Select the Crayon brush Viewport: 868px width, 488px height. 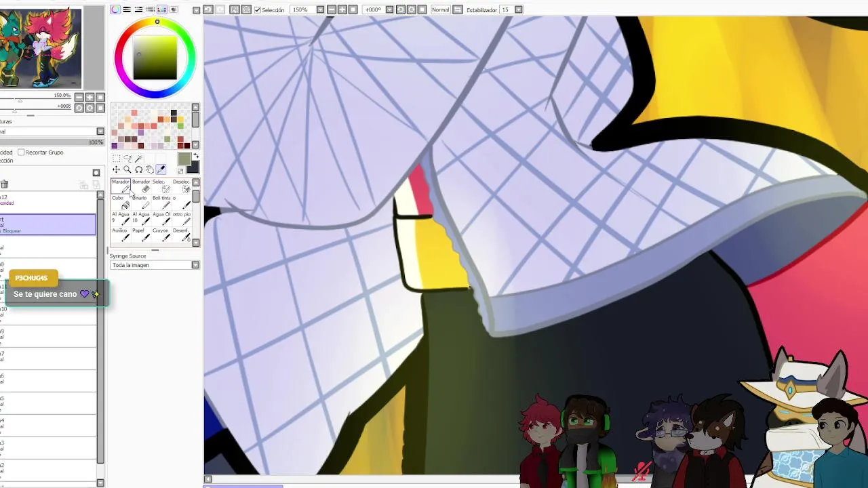161,235
